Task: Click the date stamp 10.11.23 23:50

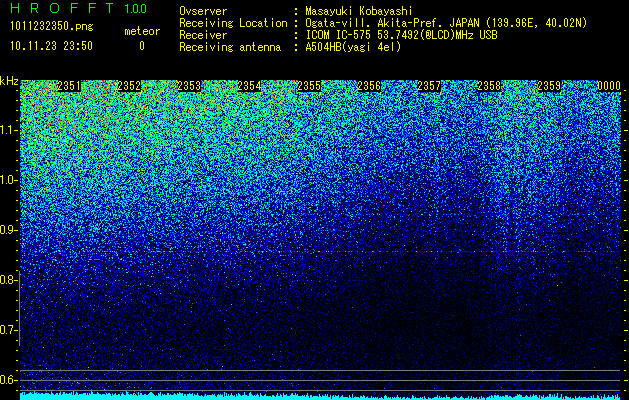Action: click(x=51, y=46)
